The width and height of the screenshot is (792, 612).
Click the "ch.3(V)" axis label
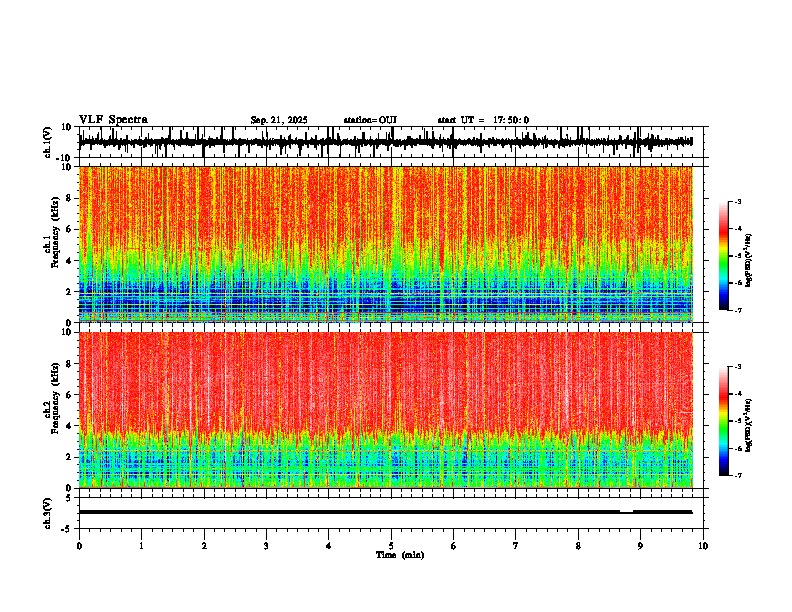click(x=48, y=513)
